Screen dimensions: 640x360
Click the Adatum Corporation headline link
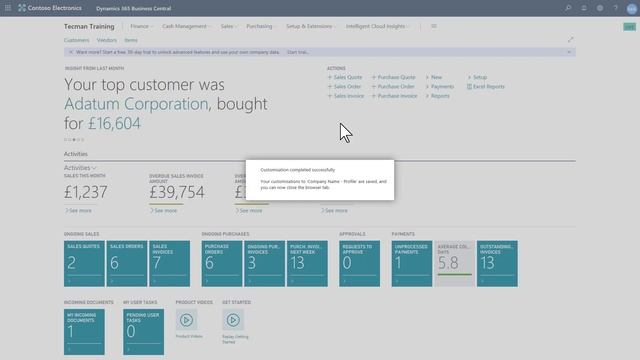136,104
